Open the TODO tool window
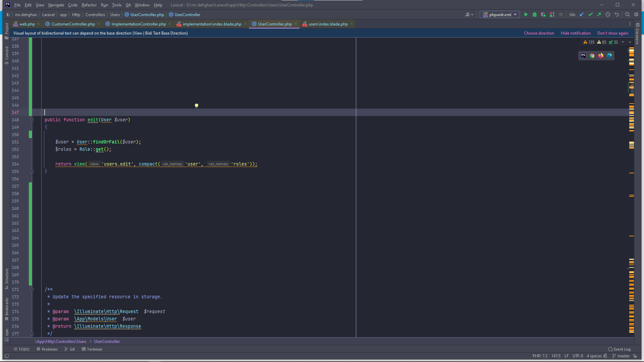 21,349
